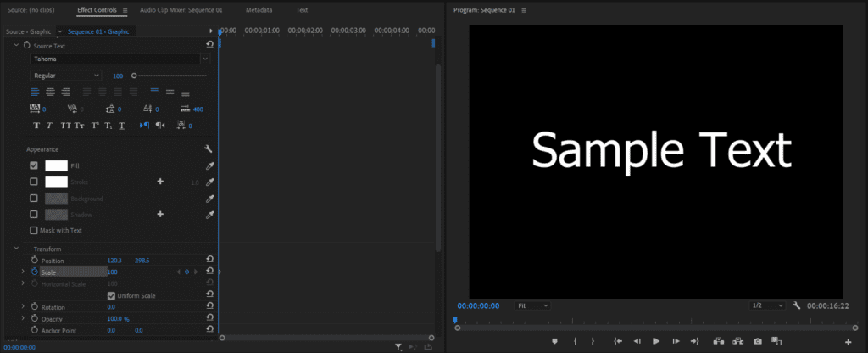Step back one frame
The width and height of the screenshot is (868, 353).
[637, 341]
